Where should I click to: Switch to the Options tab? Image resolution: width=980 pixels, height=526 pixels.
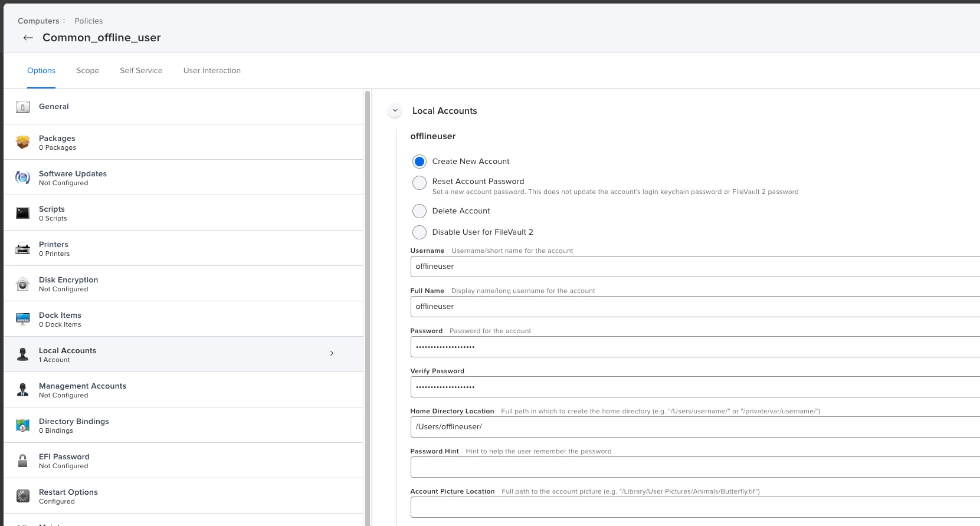coord(41,71)
